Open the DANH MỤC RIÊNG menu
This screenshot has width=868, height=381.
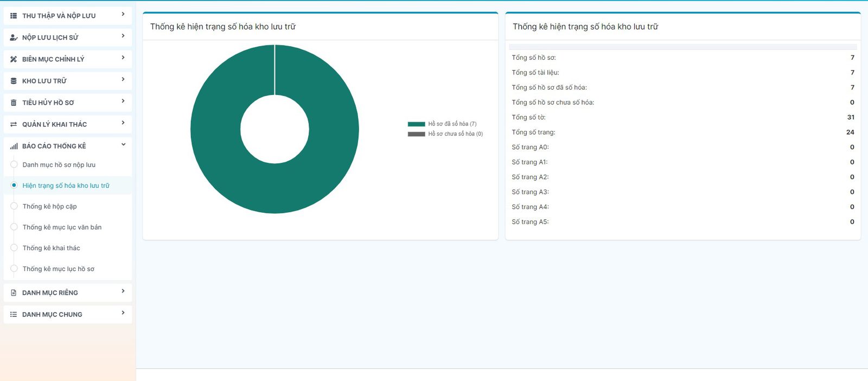pyautogui.click(x=68, y=292)
